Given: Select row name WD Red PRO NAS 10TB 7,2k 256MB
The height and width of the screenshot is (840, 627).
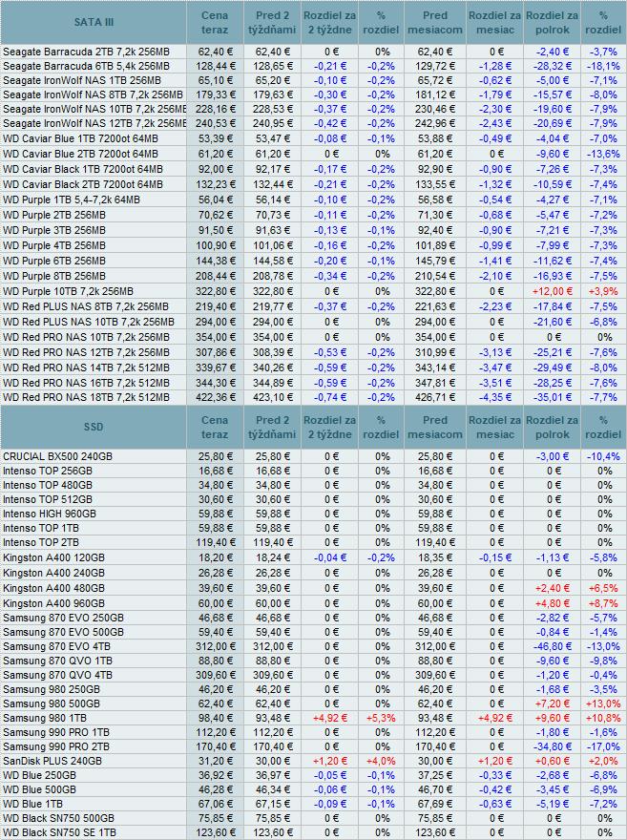Looking at the screenshot, I should pos(86,338).
